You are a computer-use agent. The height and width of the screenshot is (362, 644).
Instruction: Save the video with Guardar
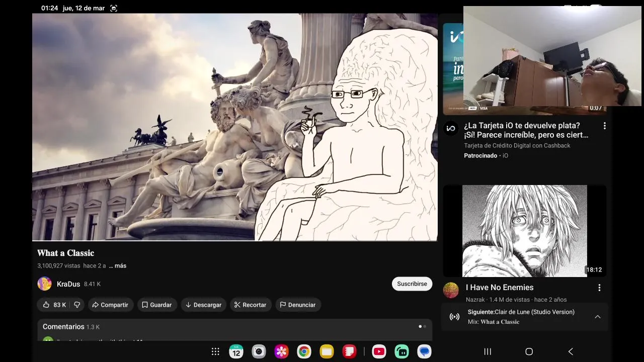pyautogui.click(x=157, y=305)
